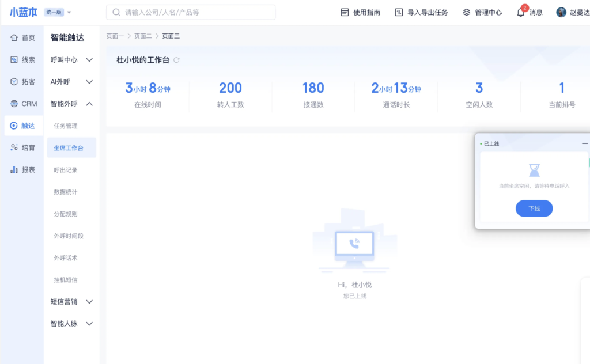The image size is (590, 364).
Task: Click the refresh icon beside 杜小悦的工作台
Action: (177, 60)
